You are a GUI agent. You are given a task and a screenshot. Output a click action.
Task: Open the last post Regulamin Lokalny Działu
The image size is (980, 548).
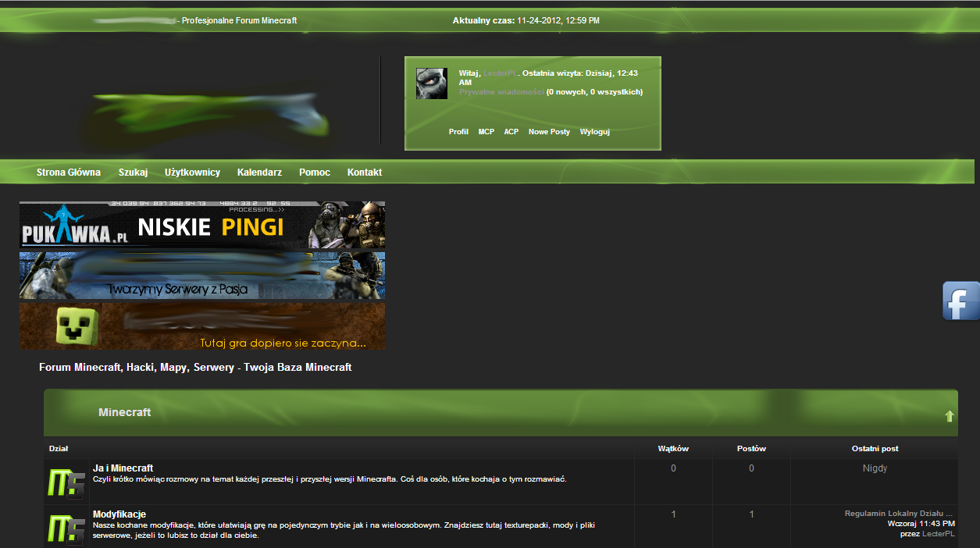click(899, 514)
